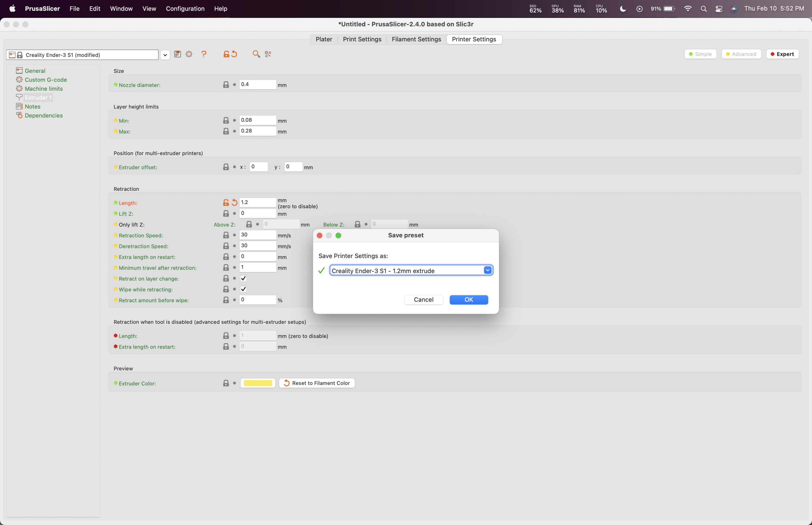Open the Apple menu
The height and width of the screenshot is (525, 812).
click(x=12, y=8)
